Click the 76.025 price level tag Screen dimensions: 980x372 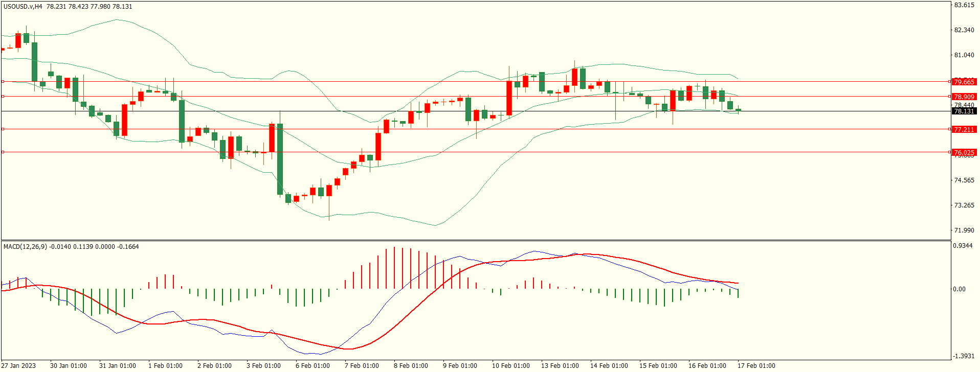[x=964, y=152]
